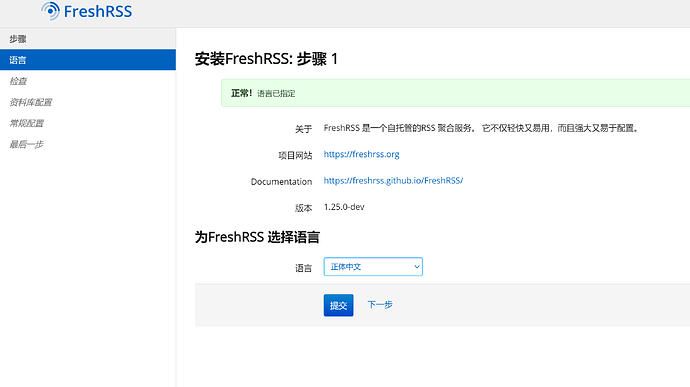The width and height of the screenshot is (690, 387).
Task: Select the 最后一步 step in sidebar
Action: pyautogui.click(x=88, y=144)
